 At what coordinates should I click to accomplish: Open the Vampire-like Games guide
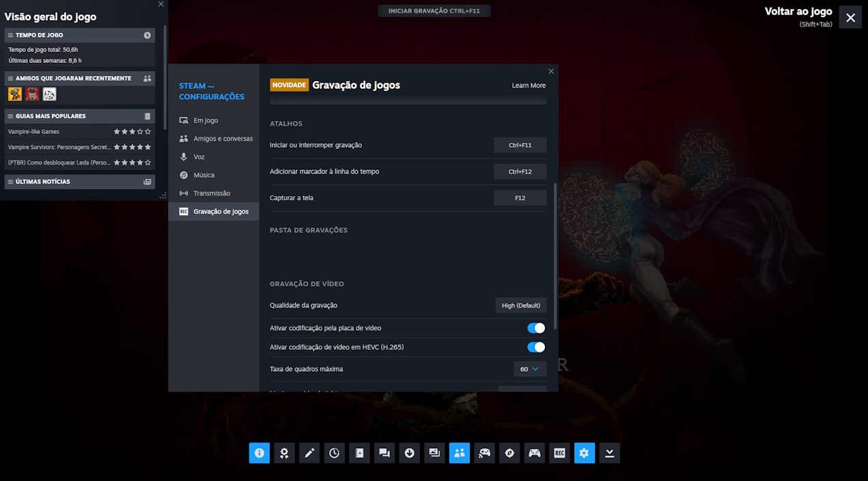point(34,132)
